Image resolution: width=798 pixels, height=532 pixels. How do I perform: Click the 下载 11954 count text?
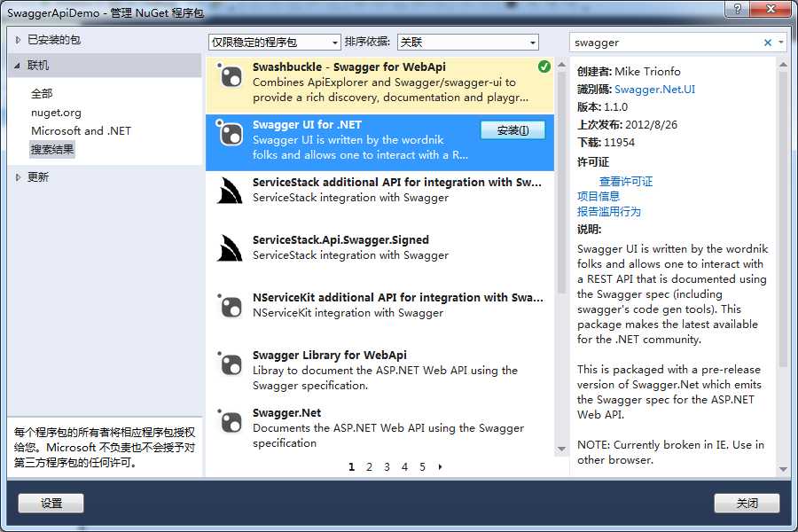(x=606, y=143)
